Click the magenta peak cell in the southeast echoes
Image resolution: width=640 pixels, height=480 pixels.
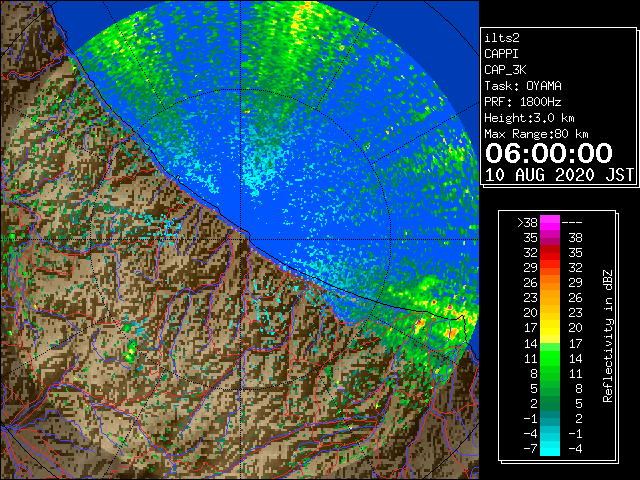click(x=450, y=307)
